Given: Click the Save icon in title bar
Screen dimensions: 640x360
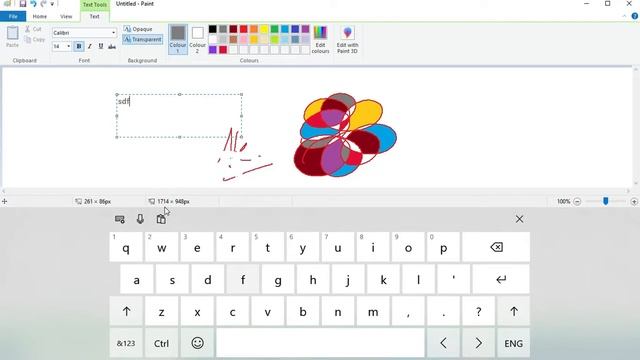Looking at the screenshot, I should 23,4.
